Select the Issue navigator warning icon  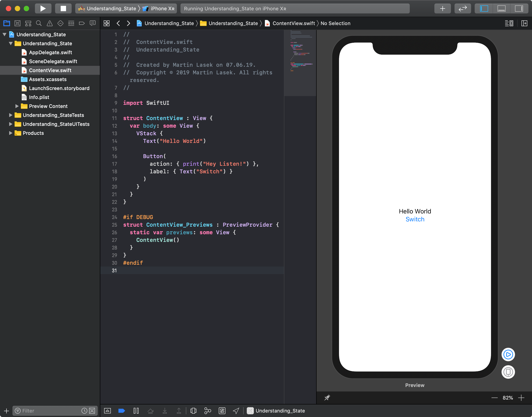[x=49, y=23]
